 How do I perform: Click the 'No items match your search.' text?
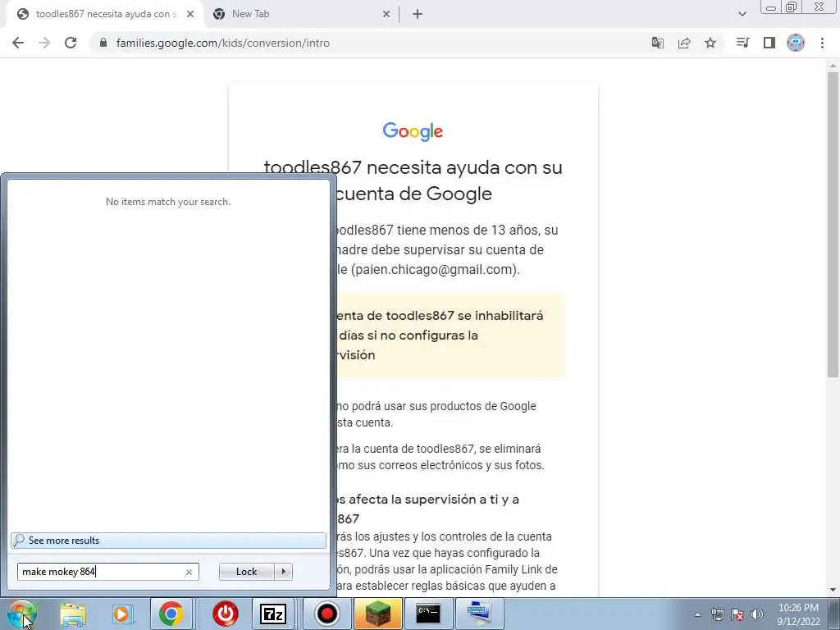coord(168,202)
